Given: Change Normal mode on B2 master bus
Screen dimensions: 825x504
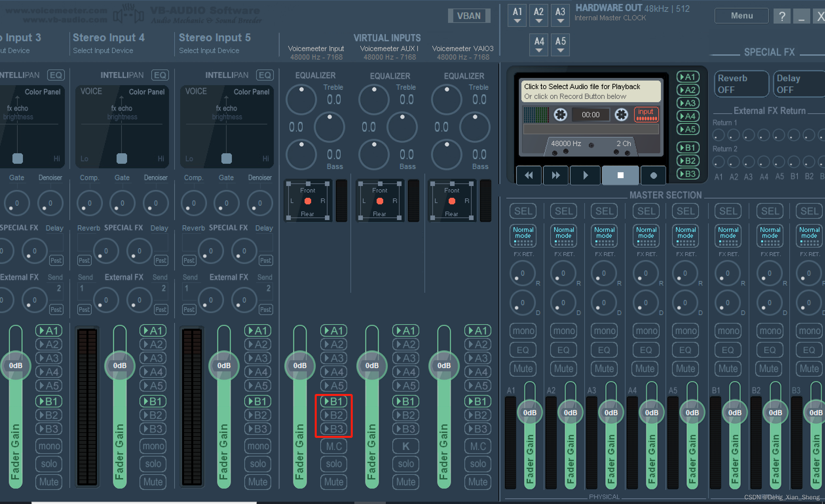Looking at the screenshot, I should point(770,236).
